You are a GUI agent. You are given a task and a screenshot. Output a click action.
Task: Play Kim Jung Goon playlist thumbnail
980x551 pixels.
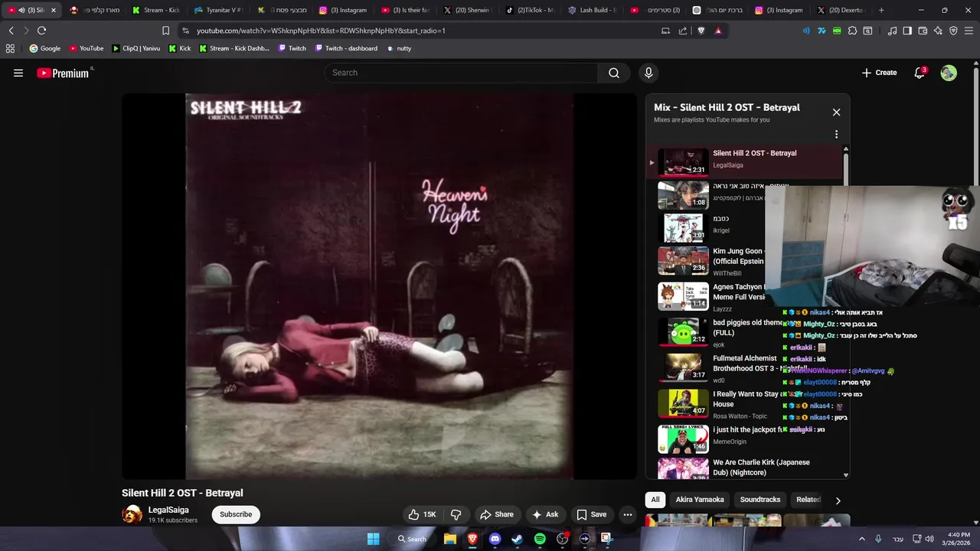pos(683,260)
